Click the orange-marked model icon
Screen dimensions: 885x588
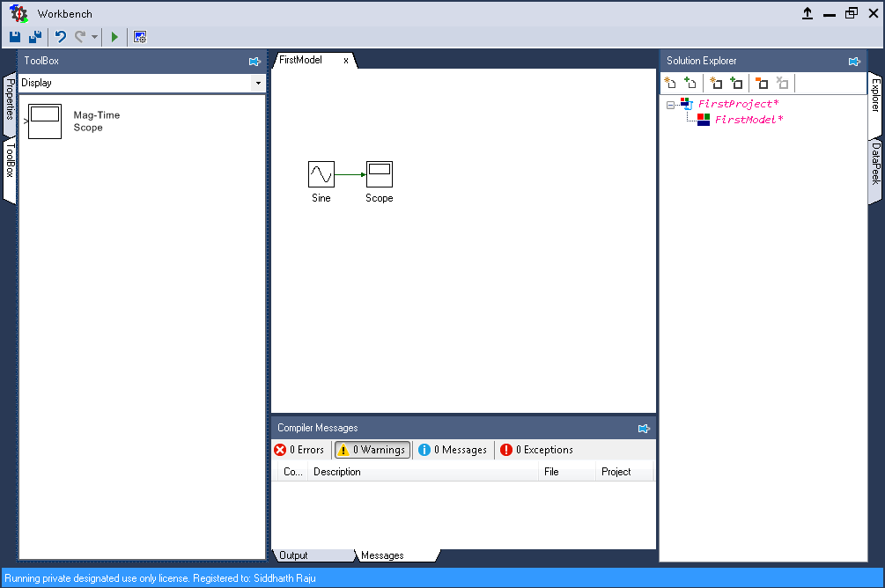coord(762,83)
